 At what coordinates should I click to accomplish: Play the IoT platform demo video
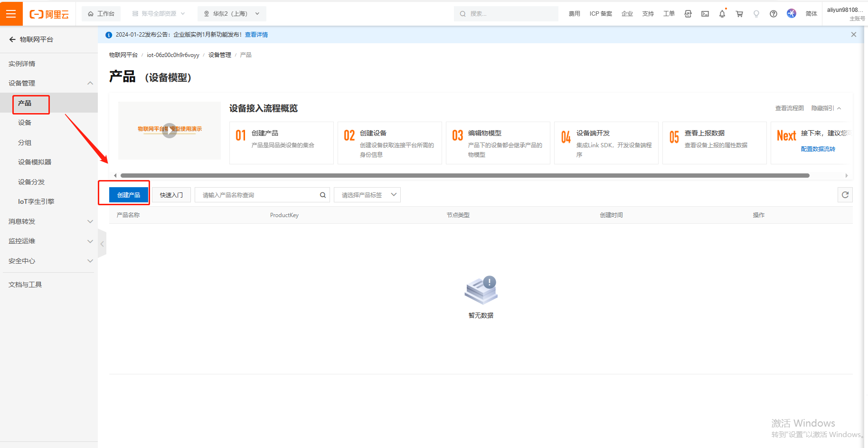click(x=170, y=131)
